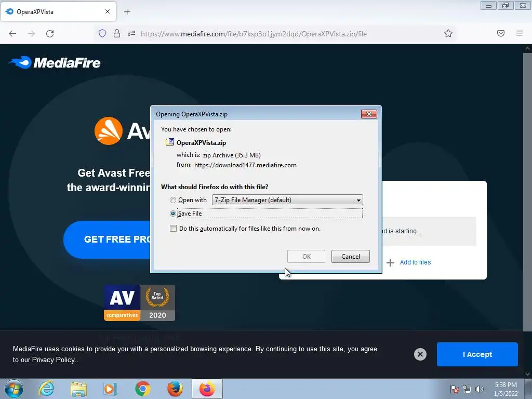Launch Google Chrome from the taskbar

[x=142, y=389]
